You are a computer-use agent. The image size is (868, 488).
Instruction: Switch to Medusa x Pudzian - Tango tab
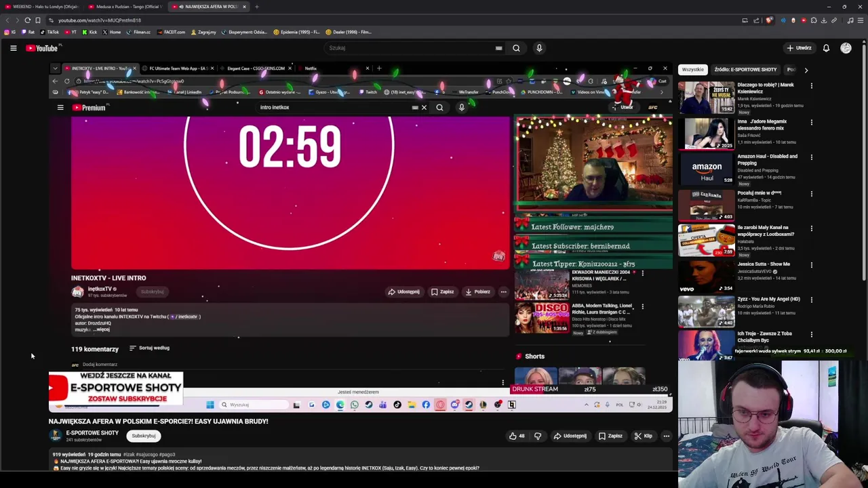(x=125, y=7)
